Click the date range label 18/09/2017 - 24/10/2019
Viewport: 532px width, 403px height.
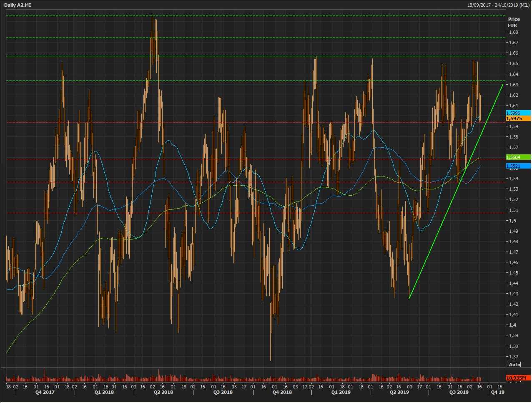pos(498,5)
